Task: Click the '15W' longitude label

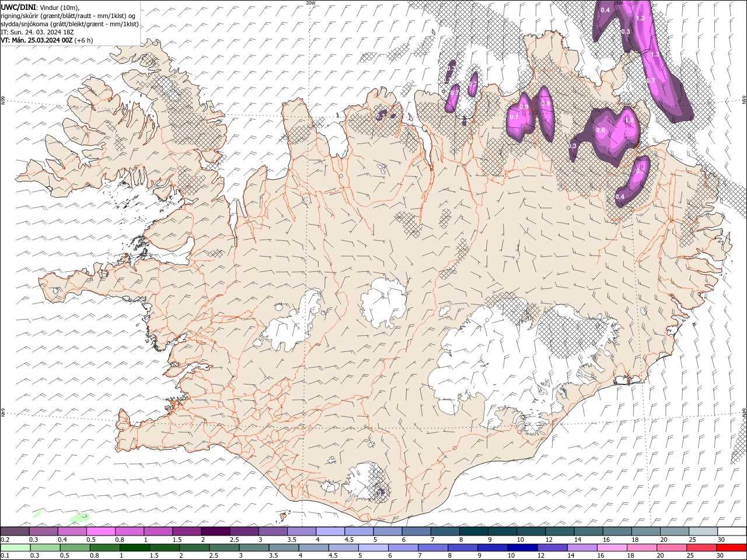Action: tap(618, 3)
